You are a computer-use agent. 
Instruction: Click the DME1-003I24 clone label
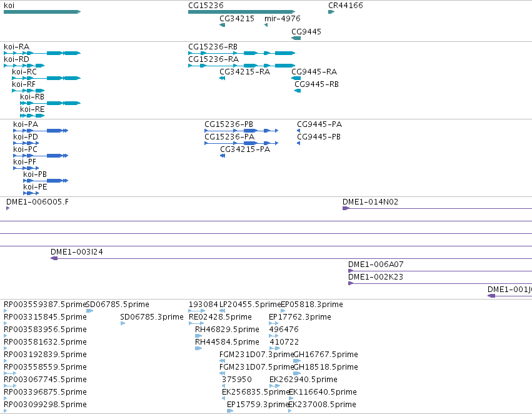77,252
